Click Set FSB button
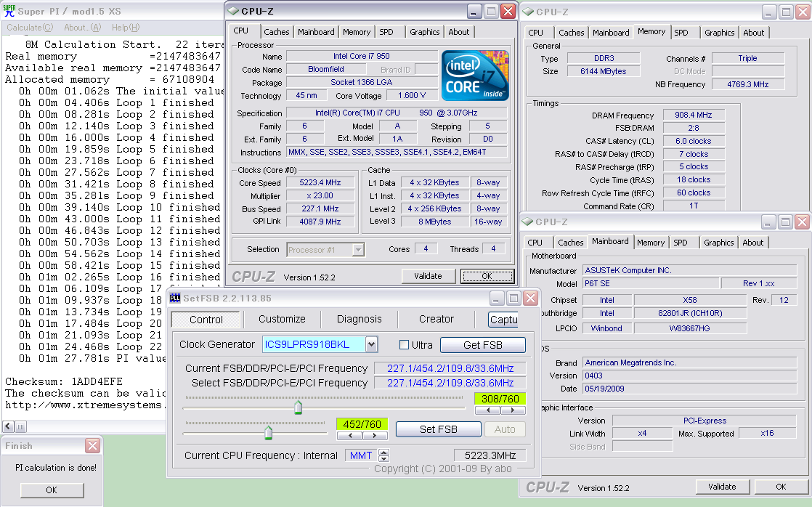812x507 pixels. click(438, 429)
